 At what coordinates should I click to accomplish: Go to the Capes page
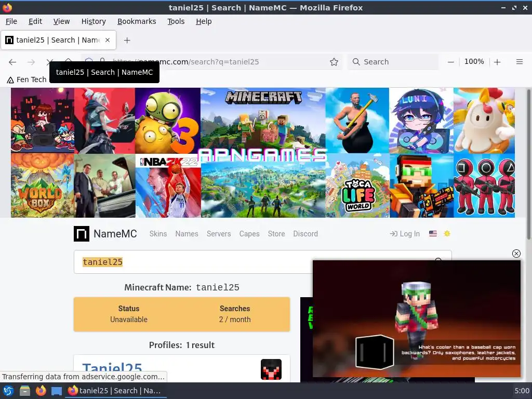pos(249,234)
